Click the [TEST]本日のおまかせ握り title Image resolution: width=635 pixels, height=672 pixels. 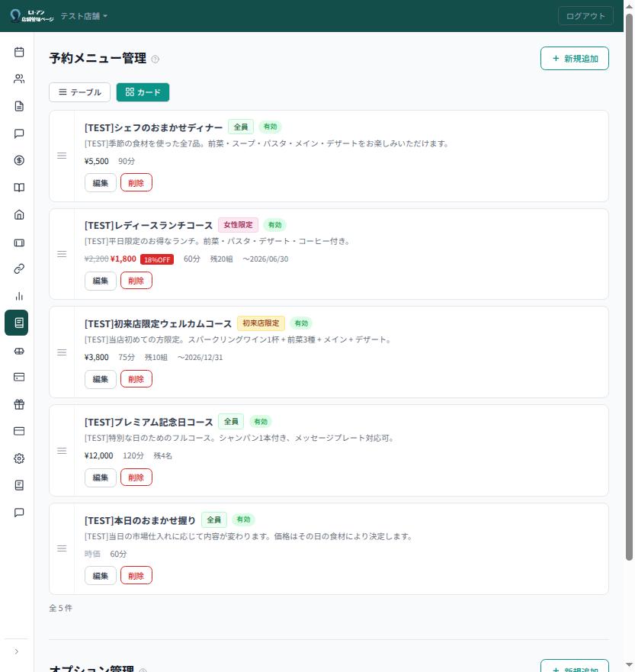(140, 521)
